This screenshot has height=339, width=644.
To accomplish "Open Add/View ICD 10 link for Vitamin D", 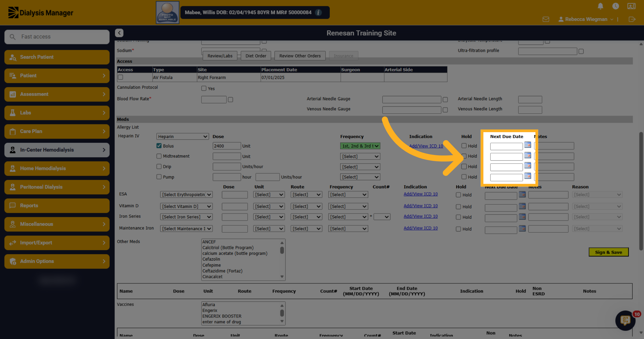I will click(x=420, y=206).
